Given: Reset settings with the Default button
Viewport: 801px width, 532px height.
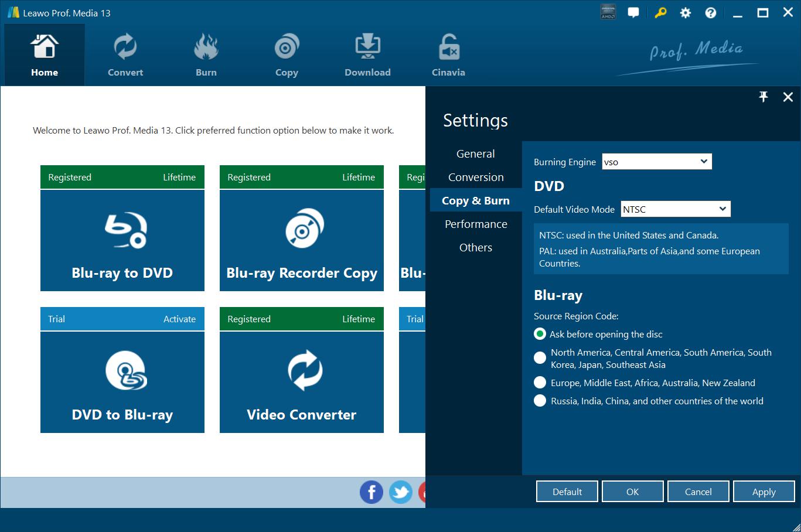Looking at the screenshot, I should (567, 492).
